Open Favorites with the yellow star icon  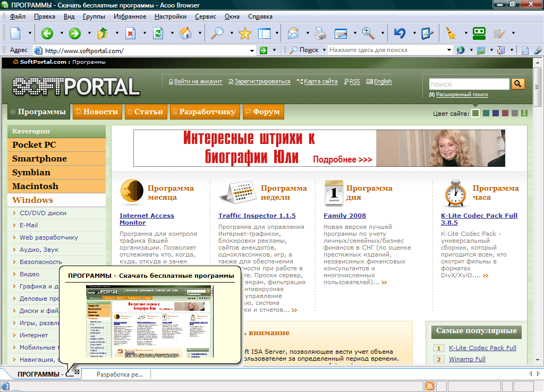click(245, 33)
